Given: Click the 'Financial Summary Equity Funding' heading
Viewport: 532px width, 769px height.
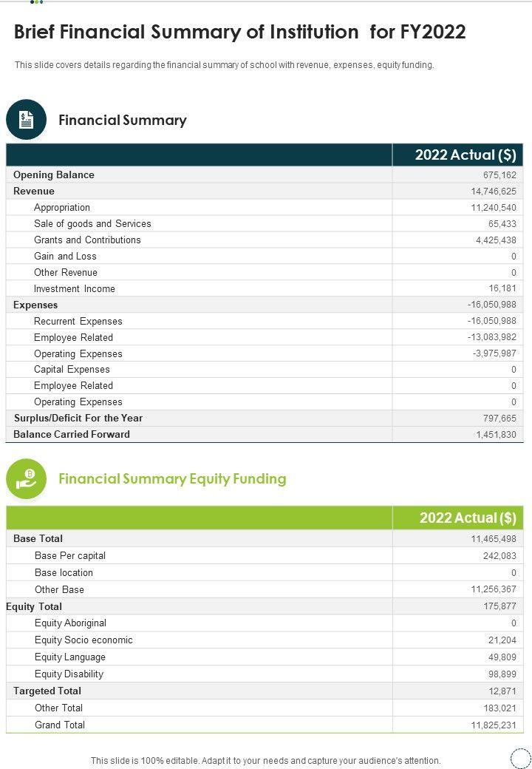Looking at the screenshot, I should click(172, 479).
